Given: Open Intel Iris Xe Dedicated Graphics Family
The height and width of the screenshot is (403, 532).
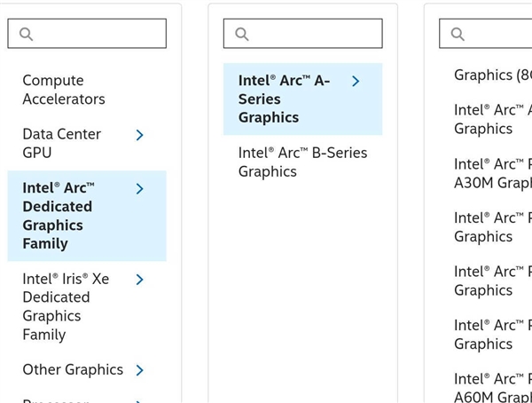Looking at the screenshot, I should 66,306.
